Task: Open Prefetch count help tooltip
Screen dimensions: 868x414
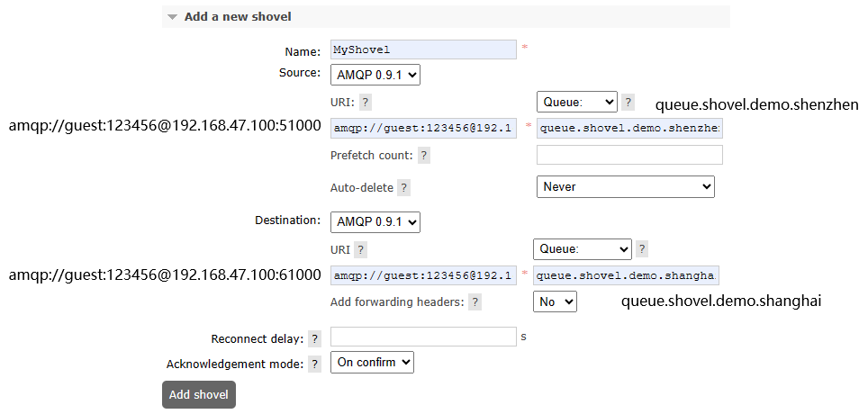Action: (424, 156)
